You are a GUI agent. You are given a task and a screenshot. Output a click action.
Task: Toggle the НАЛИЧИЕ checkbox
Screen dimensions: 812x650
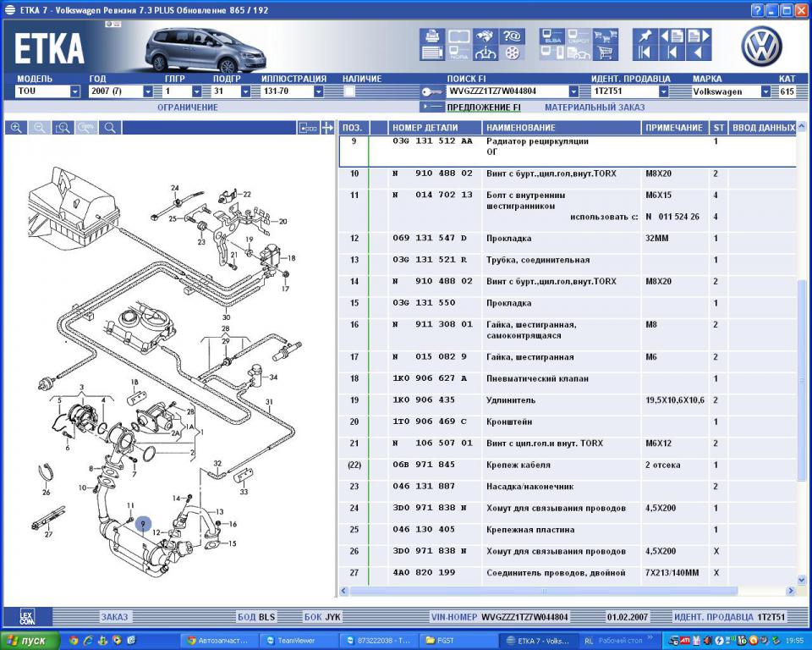pos(349,91)
